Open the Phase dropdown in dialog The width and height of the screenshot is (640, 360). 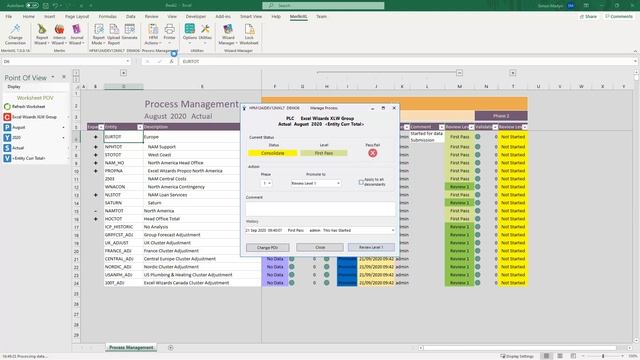pos(269,183)
